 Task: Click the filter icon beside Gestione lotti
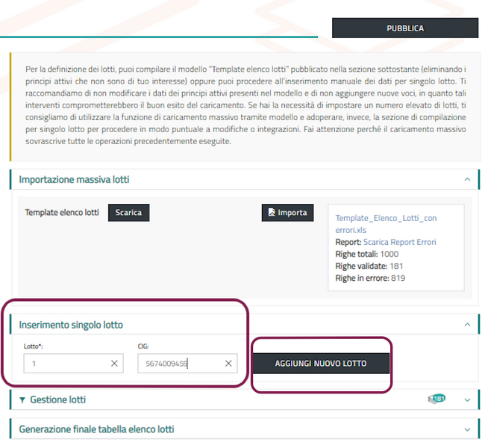point(22,400)
